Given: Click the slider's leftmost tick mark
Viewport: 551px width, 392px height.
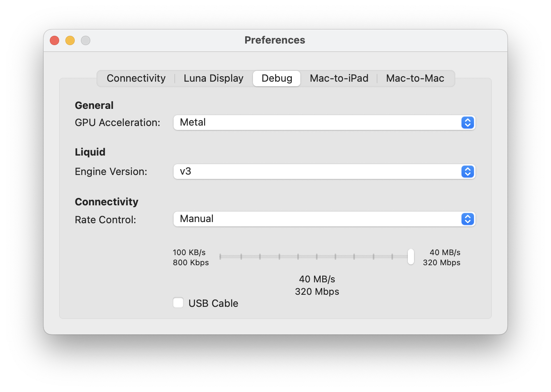Looking at the screenshot, I should tap(220, 257).
